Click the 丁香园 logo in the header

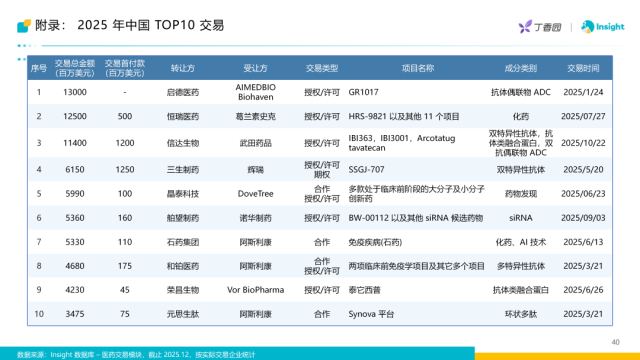540,27
